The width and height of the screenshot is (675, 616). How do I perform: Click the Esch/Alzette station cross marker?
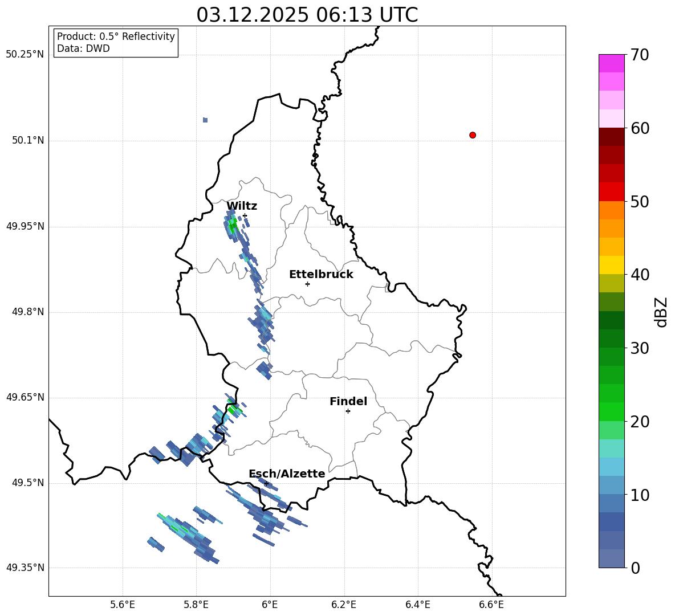click(x=266, y=483)
